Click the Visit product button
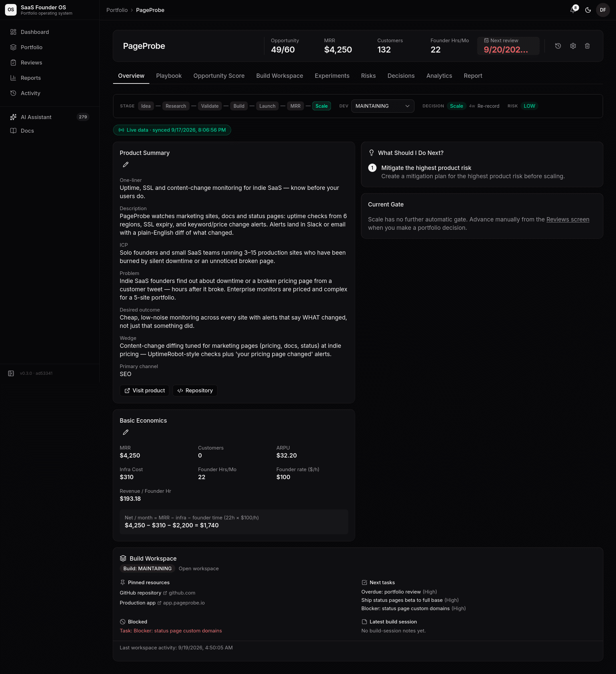This screenshot has width=616, height=674. (144, 390)
